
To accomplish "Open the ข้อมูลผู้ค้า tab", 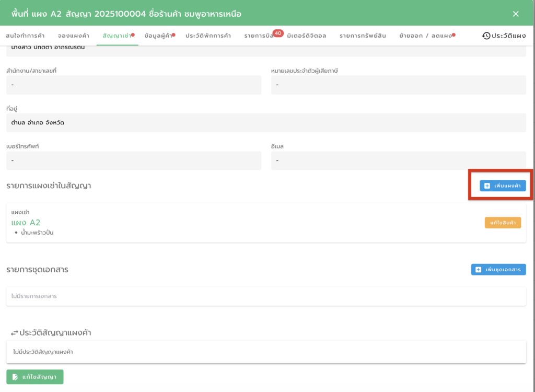I will (x=158, y=36).
